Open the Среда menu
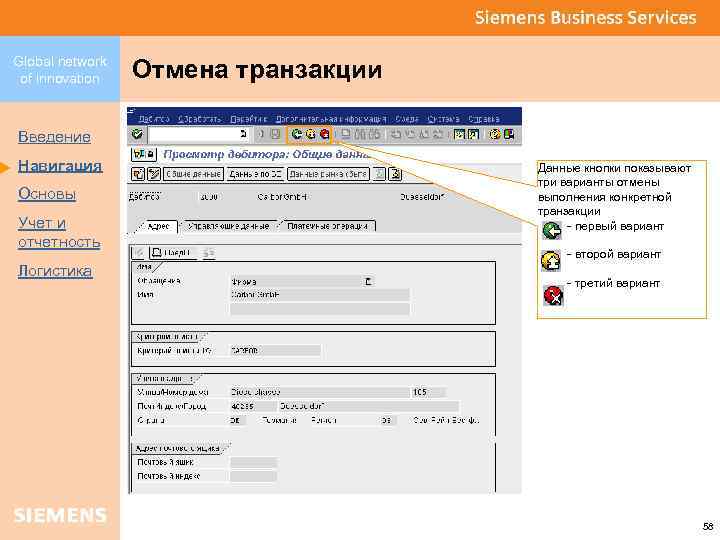Viewport: 720px width, 540px height. [x=407, y=119]
